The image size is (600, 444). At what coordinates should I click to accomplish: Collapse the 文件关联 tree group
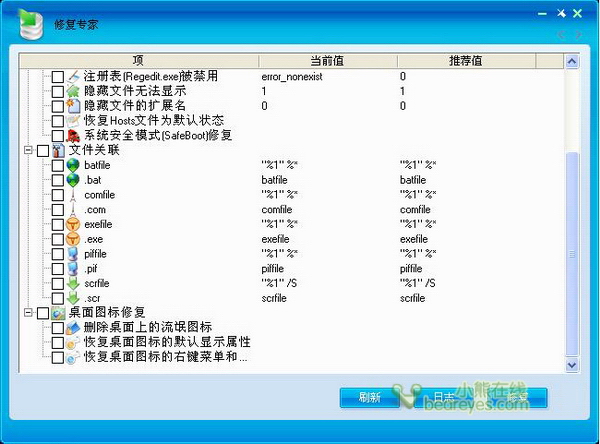28,150
